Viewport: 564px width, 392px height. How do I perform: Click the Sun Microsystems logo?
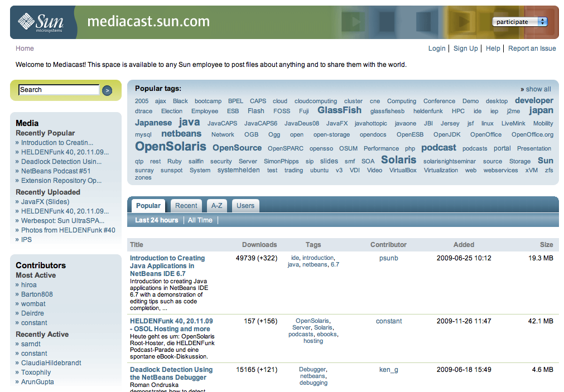point(41,22)
